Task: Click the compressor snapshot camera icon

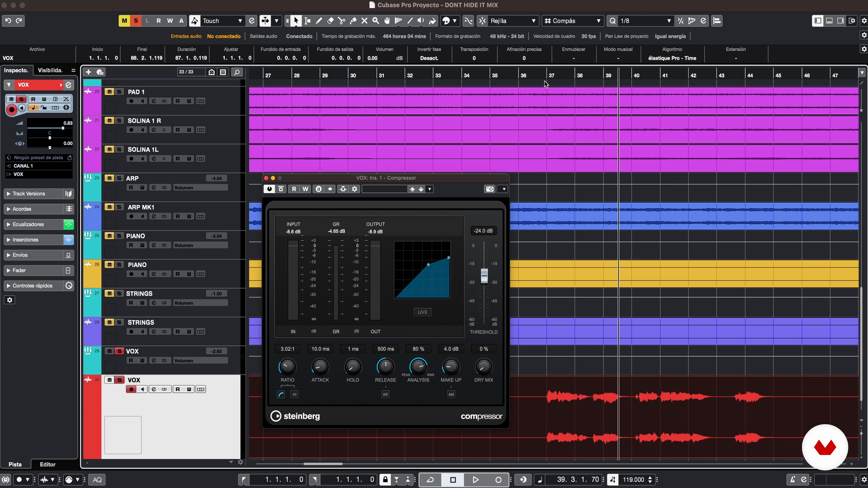Action: [x=490, y=189]
